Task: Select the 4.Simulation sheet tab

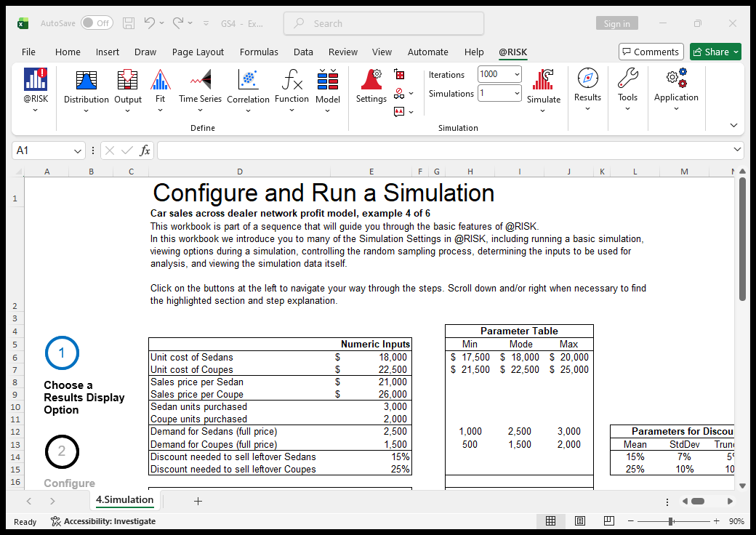Action: [x=124, y=500]
